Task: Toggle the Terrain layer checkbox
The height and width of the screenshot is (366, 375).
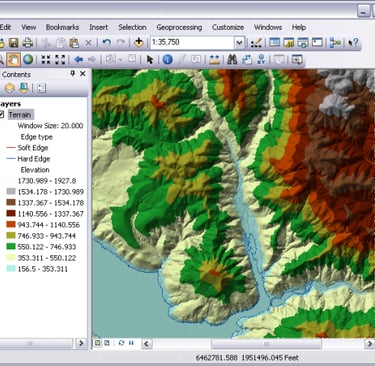Action: coord(1,115)
